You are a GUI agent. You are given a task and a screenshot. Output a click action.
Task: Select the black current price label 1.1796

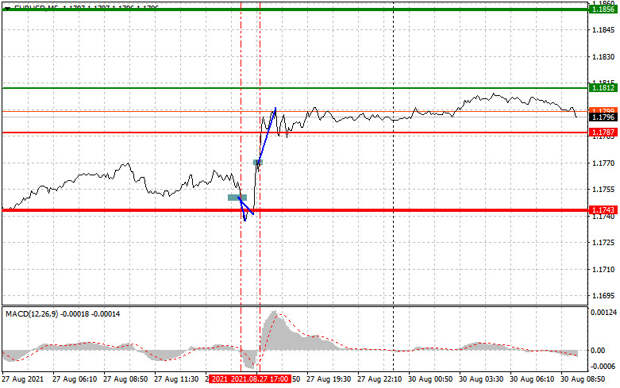(x=603, y=117)
